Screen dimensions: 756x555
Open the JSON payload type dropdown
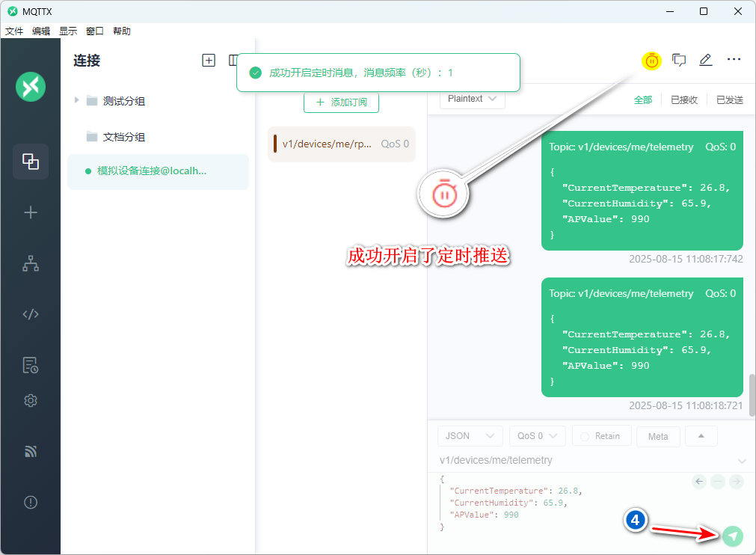pos(470,436)
